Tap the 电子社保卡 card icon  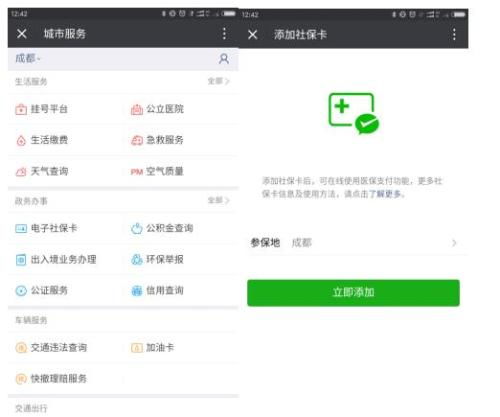(21, 229)
